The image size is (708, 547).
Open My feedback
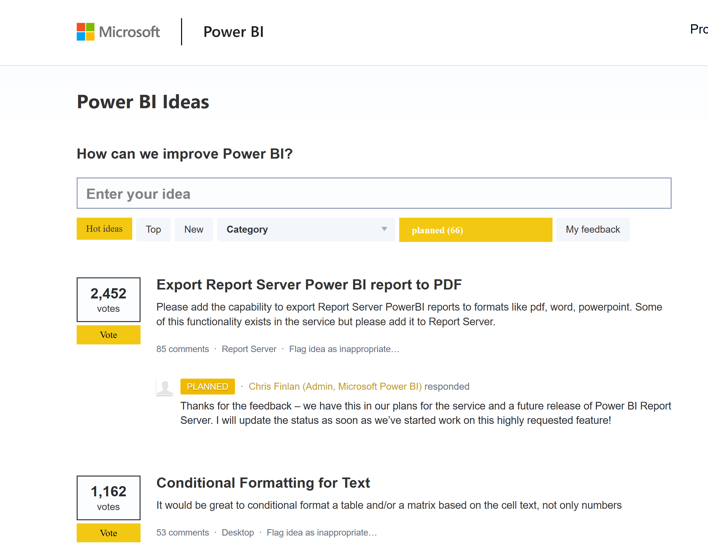pyautogui.click(x=592, y=230)
